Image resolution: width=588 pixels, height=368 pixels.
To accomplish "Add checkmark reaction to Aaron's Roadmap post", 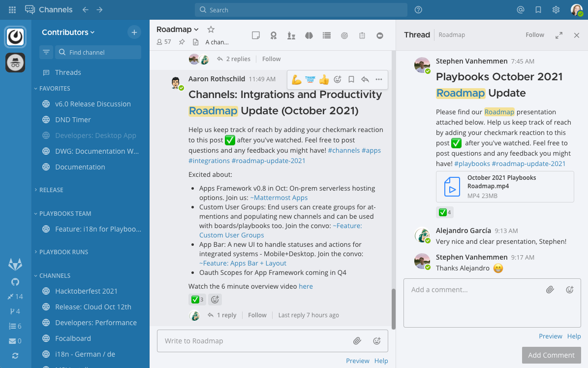I will tap(197, 299).
